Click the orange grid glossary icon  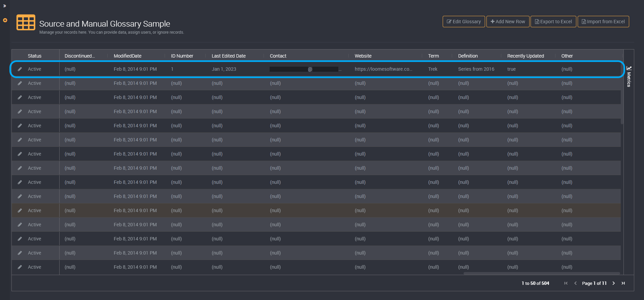click(26, 23)
